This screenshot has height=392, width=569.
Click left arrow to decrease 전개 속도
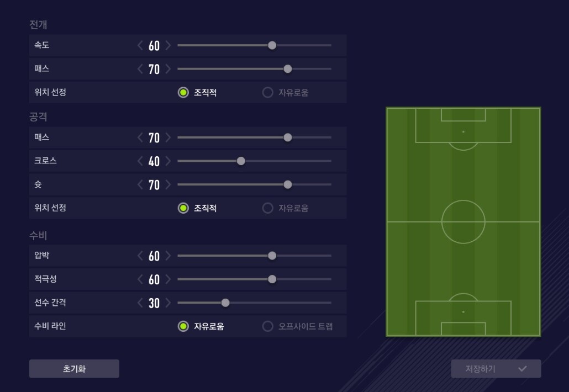(140, 45)
